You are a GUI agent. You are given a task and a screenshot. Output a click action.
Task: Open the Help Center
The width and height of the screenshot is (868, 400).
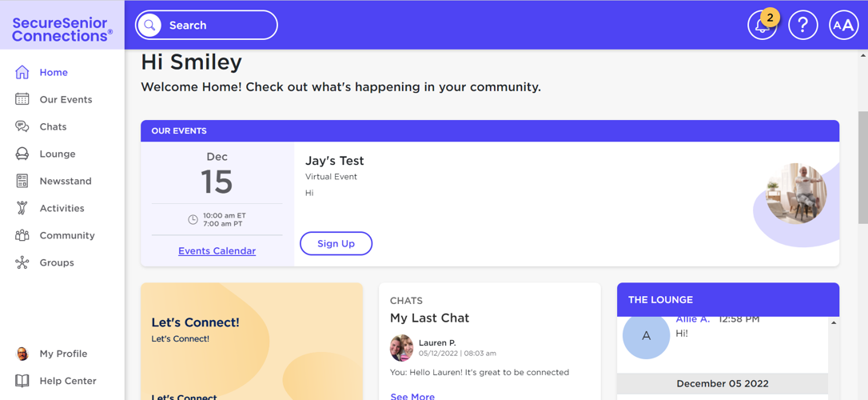tap(67, 381)
